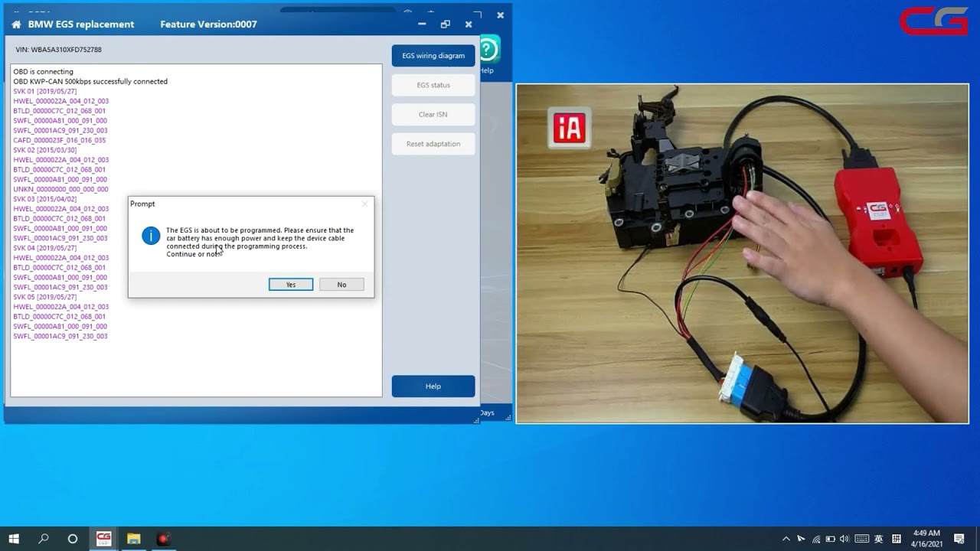
Task: Open the Windows Start menu
Action: (x=14, y=539)
